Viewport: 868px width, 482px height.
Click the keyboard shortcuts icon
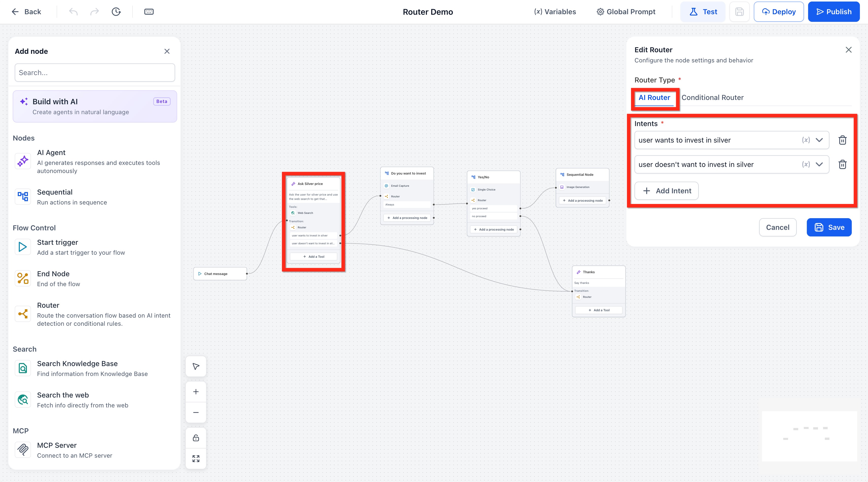(x=149, y=12)
